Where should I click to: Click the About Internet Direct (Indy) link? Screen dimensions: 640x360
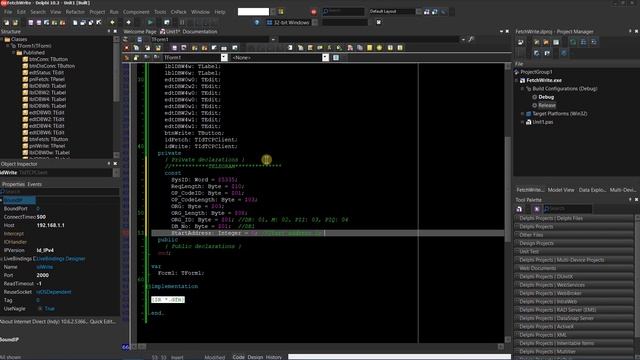44,322
